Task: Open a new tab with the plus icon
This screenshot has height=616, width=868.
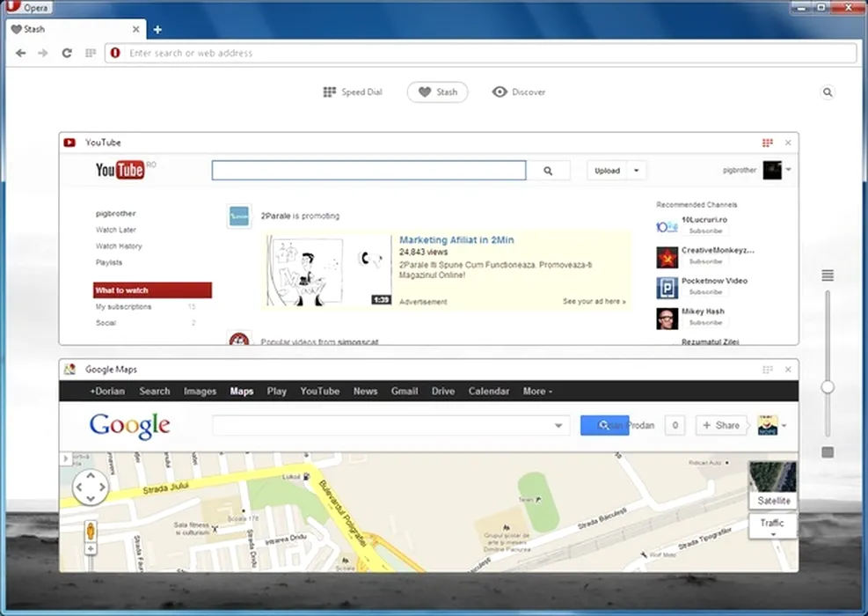Action: point(157,29)
